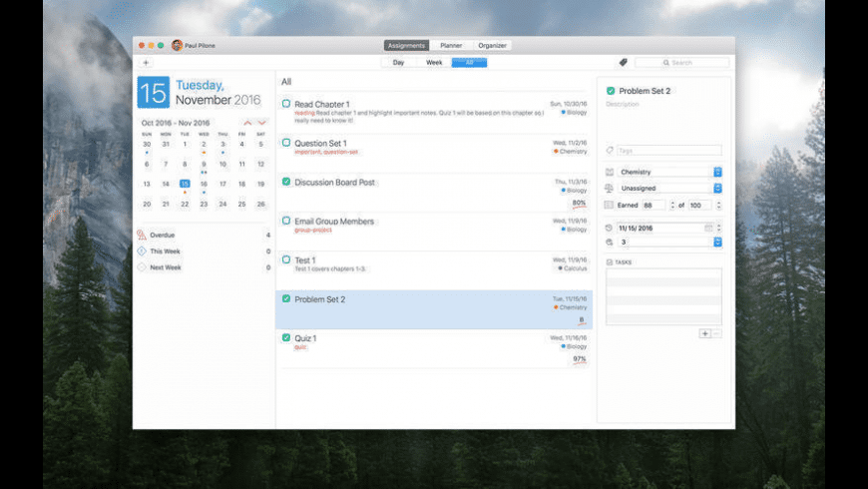
Task: Go to previous month with up chevron
Action: [247, 123]
